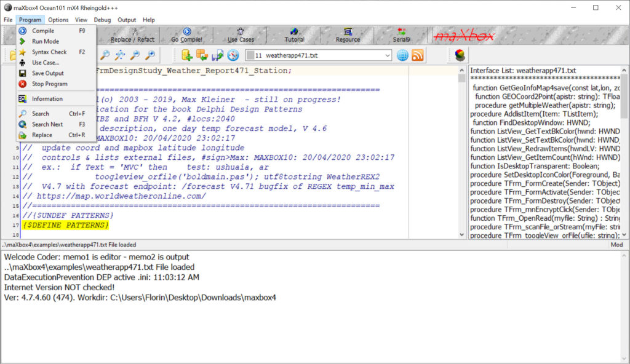Open the File menu
Image resolution: width=630 pixels, height=364 pixels.
tap(8, 20)
